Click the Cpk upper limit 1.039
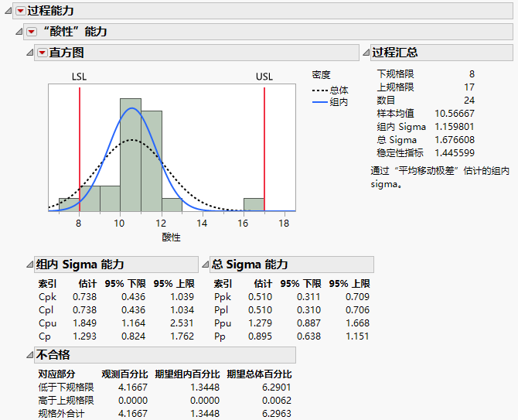518x420 pixels. (x=182, y=297)
